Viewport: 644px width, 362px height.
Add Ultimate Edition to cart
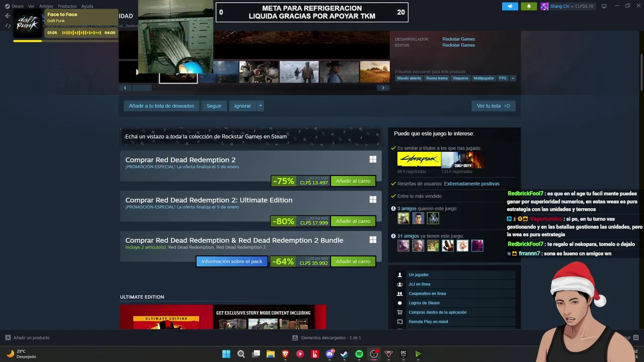point(353,221)
